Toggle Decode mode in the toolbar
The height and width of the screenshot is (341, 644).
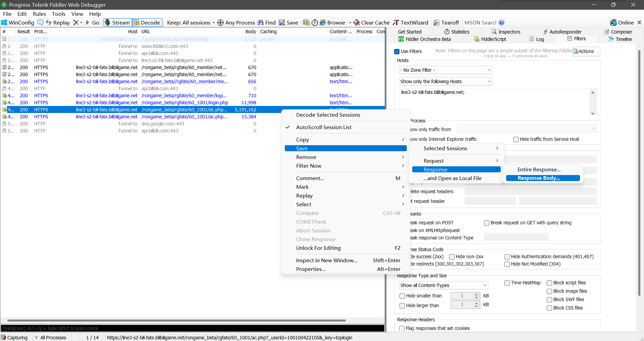pyautogui.click(x=147, y=22)
